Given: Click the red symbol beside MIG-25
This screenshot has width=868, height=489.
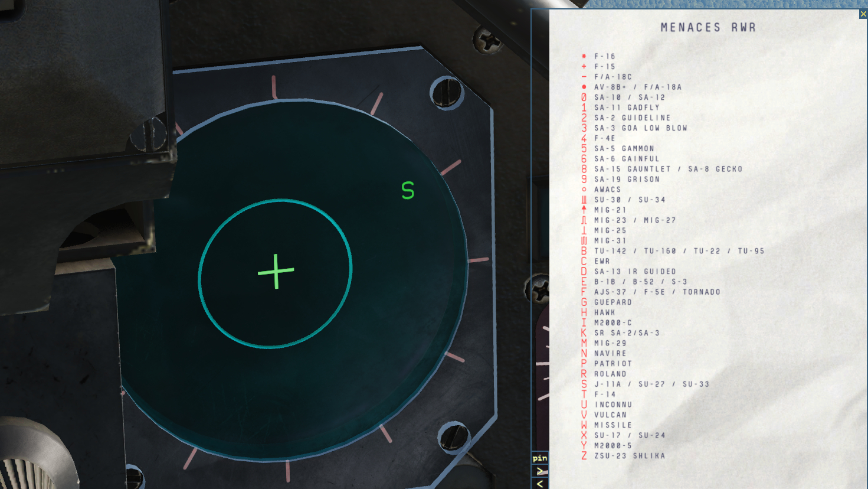Looking at the screenshot, I should coord(584,230).
